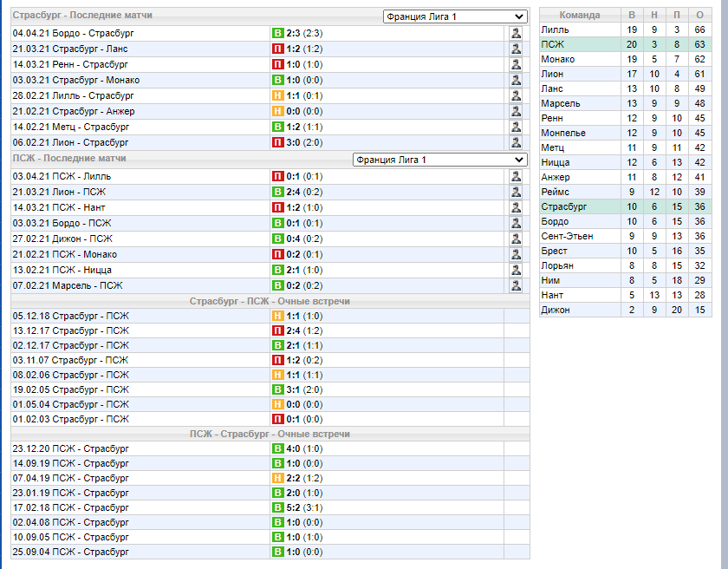Open match details icon for Лион - Страсбург 06.02.21
The height and width of the screenshot is (569, 728).
pyautogui.click(x=516, y=142)
